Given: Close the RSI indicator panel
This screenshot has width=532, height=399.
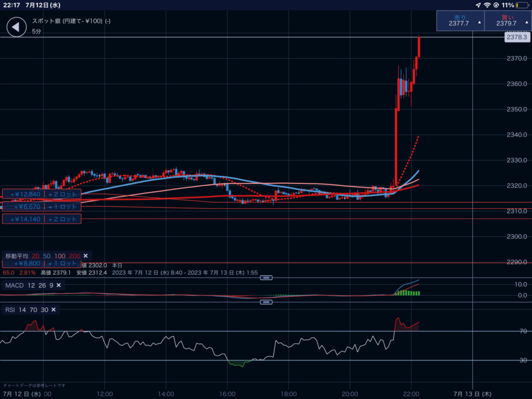Looking at the screenshot, I should pos(53,310).
